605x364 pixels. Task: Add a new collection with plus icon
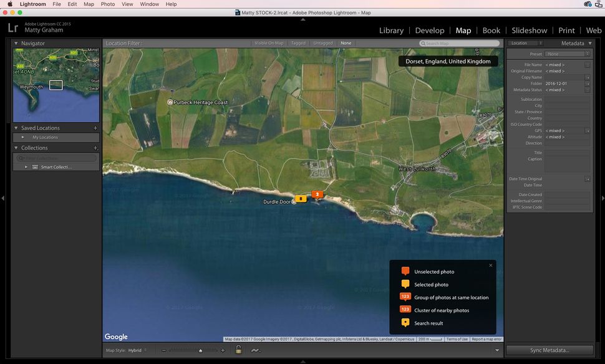point(95,148)
